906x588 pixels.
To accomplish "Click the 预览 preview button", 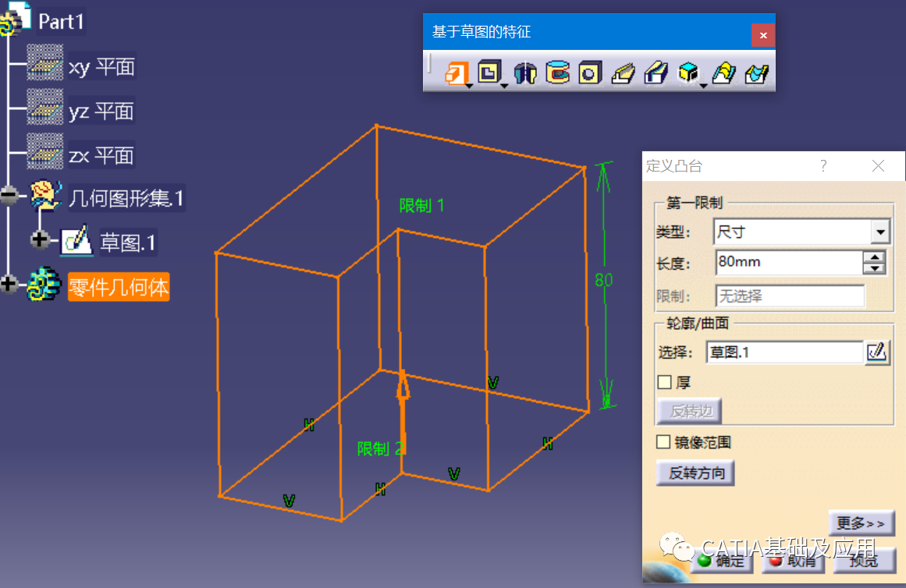I will [865, 560].
